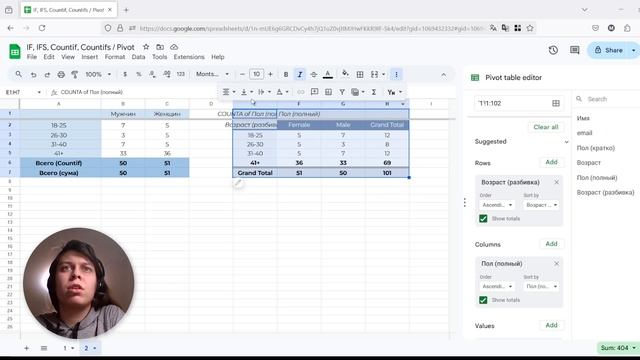
Task: Open the cell borders menu
Action: pyautogui.click(x=360, y=74)
